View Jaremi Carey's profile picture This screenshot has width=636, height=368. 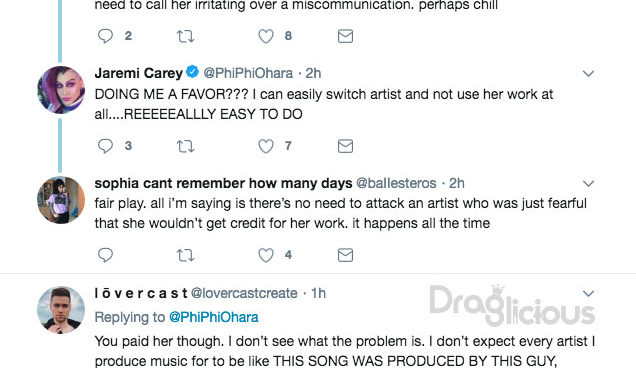[61, 90]
